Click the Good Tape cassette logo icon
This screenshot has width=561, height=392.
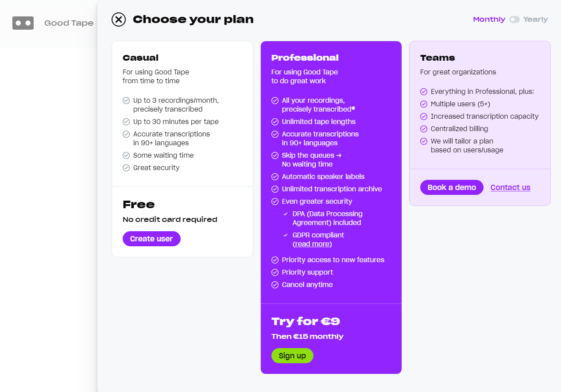23,23
